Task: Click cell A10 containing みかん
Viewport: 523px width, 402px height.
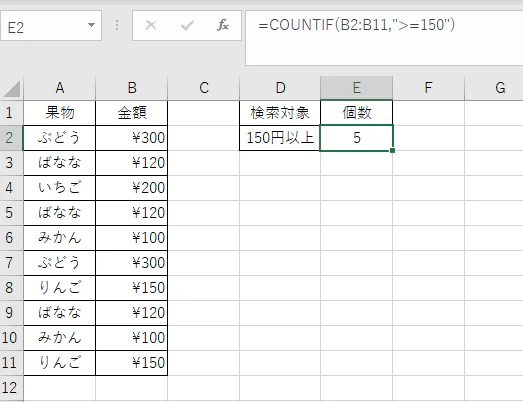Action: pos(60,338)
